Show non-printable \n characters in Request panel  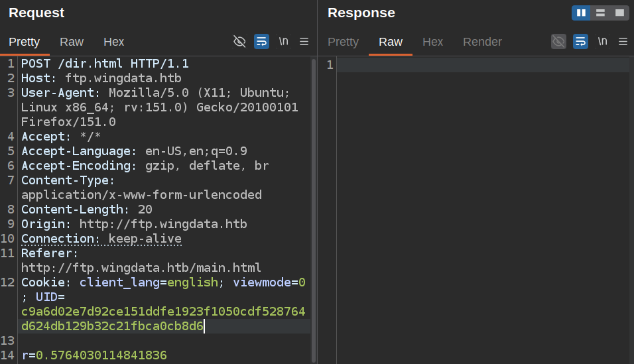(x=283, y=41)
